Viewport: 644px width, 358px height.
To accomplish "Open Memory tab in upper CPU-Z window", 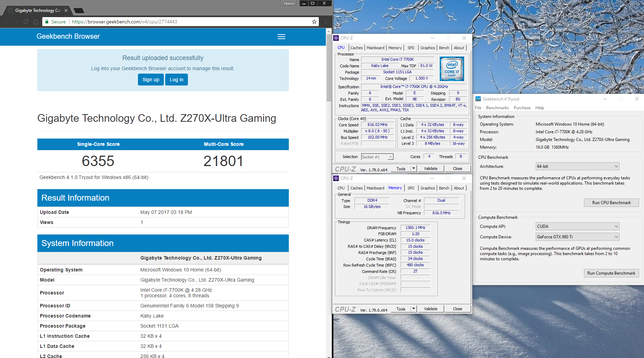I will (395, 48).
